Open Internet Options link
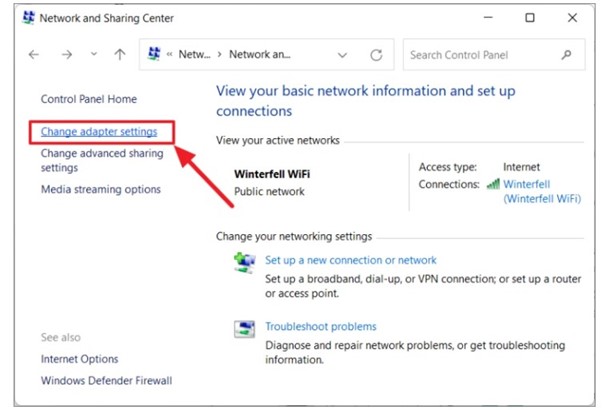Viewport: 602px width, 410px height. pyautogui.click(x=79, y=359)
